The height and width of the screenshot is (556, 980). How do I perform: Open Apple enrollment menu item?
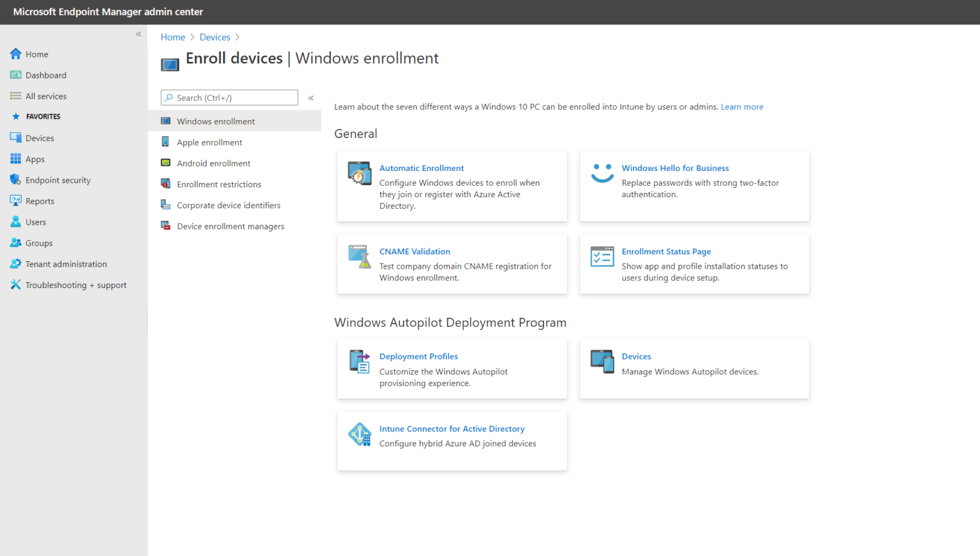(x=209, y=142)
